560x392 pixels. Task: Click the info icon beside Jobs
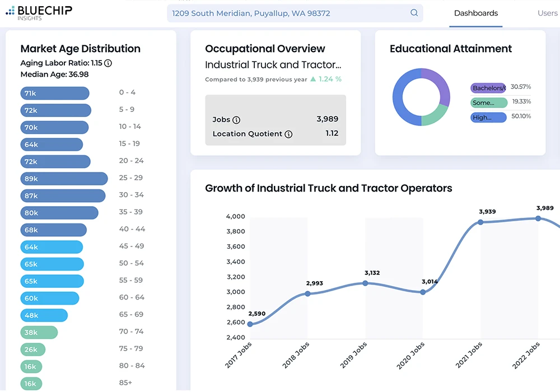236,120
